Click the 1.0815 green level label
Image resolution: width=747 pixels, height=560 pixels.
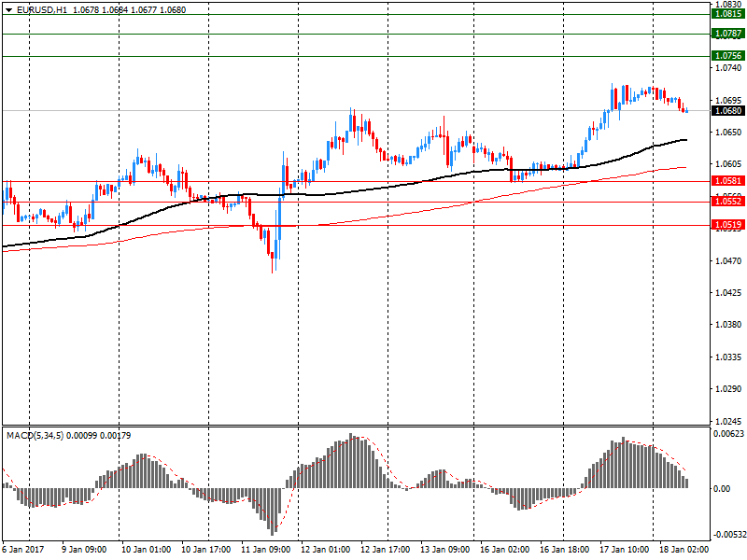point(728,14)
